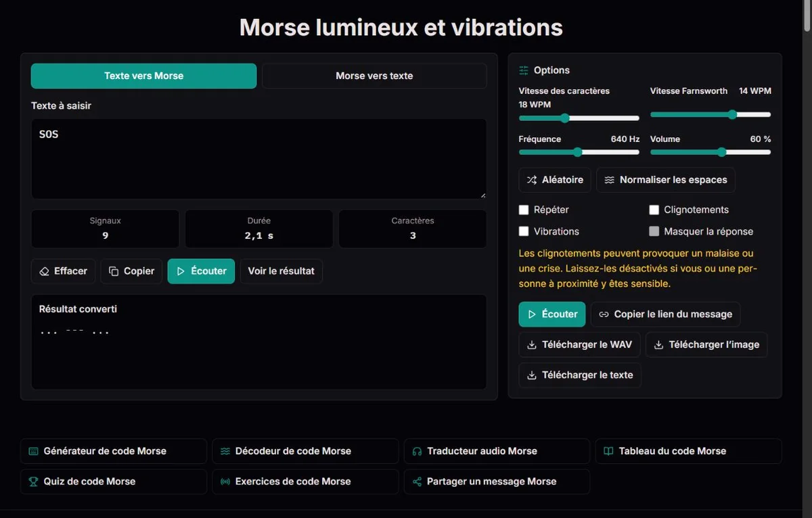812x518 pixels.
Task: Adjust the Fréquence slider
Action: pos(579,152)
